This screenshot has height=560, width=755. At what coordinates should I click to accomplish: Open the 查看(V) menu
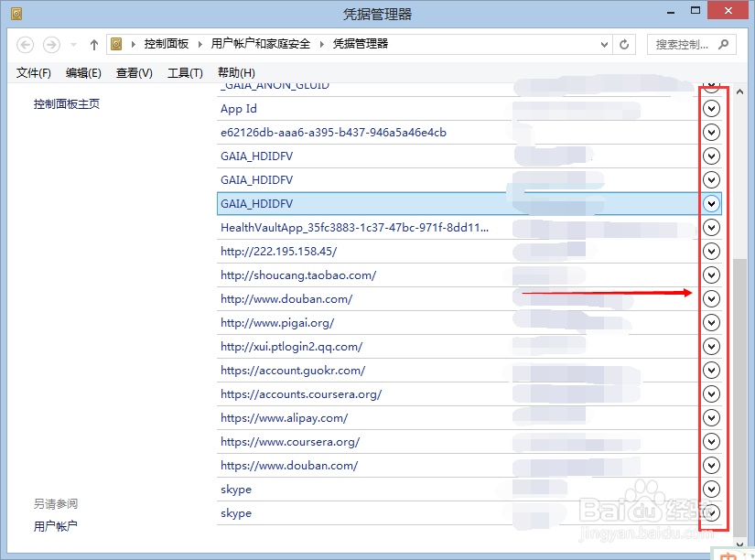pos(135,72)
